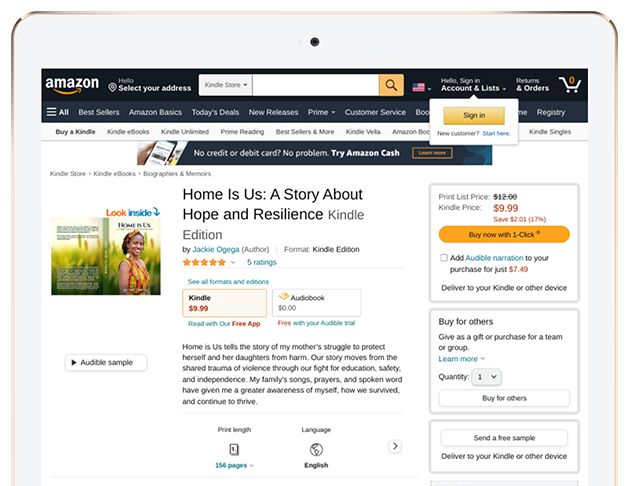Click the location pin address icon
The height and width of the screenshot is (486, 628).
tap(113, 88)
